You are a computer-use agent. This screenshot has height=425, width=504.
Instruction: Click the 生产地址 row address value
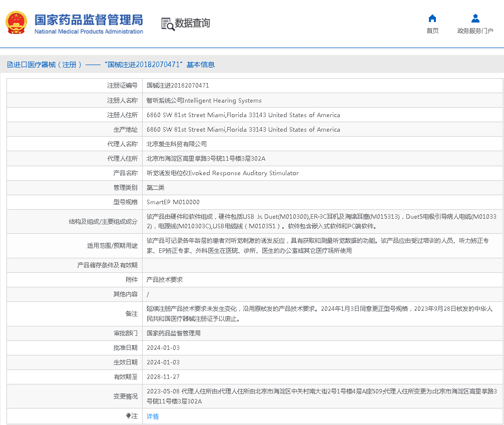coord(243,129)
